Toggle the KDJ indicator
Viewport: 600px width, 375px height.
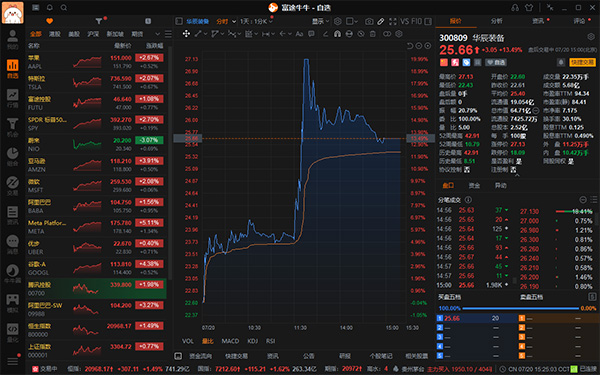pyautogui.click(x=253, y=341)
